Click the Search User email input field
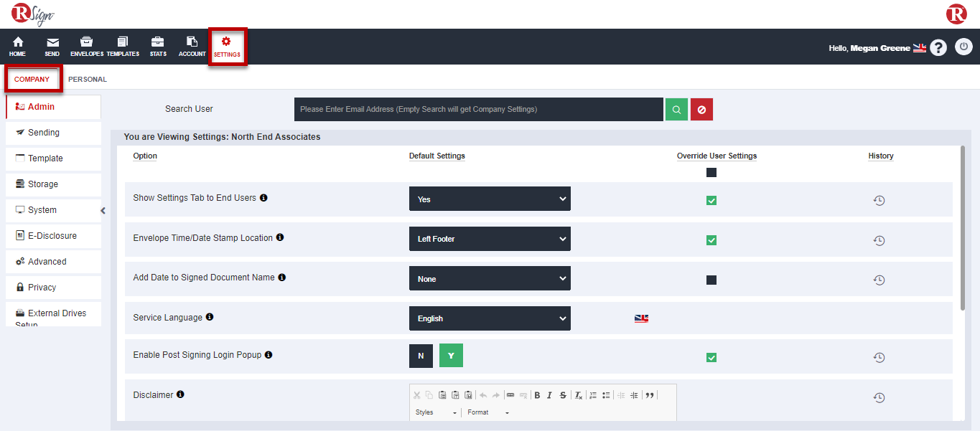980x431 pixels. [x=478, y=110]
